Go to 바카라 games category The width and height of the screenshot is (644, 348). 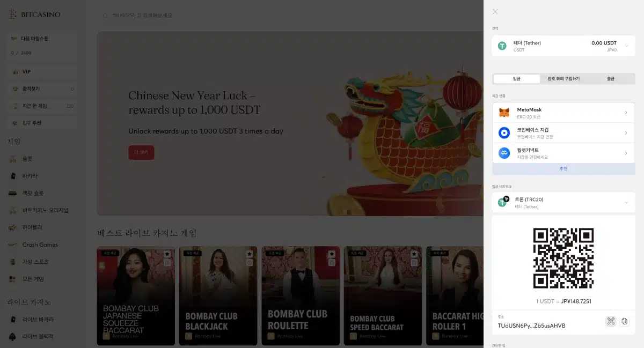coord(30,176)
